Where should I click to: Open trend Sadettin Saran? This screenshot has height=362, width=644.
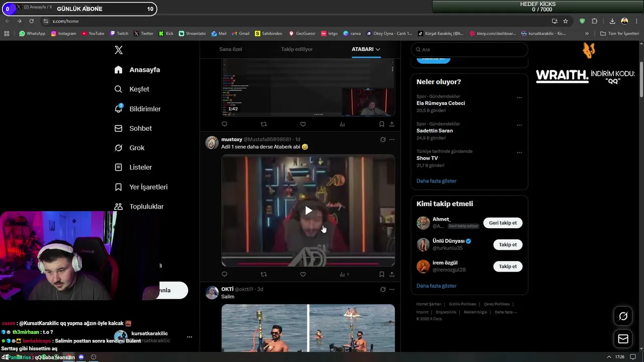tap(435, 131)
